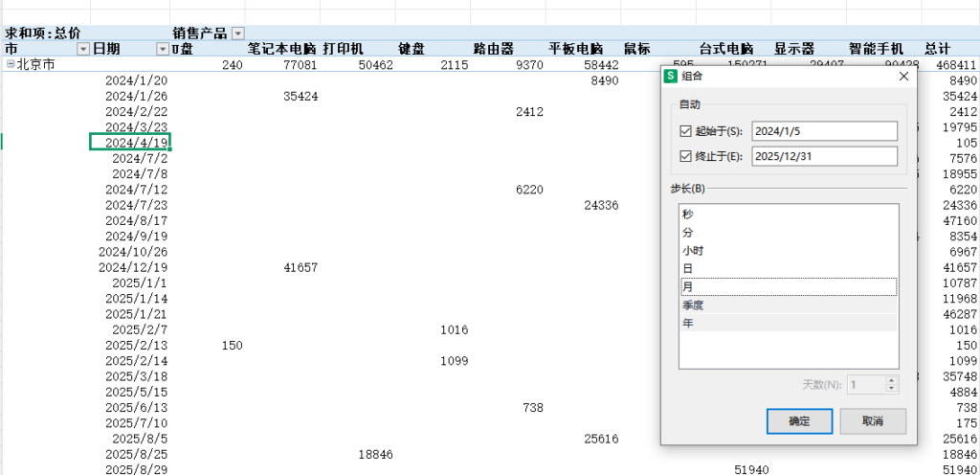Viewport: 980px width, 475px height.
Task: Click the 终止于 date input field
Action: (x=824, y=156)
